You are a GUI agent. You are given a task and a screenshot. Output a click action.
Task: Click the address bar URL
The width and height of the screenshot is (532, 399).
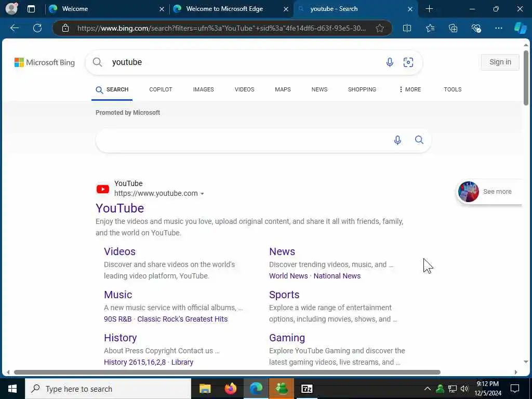pyautogui.click(x=221, y=28)
